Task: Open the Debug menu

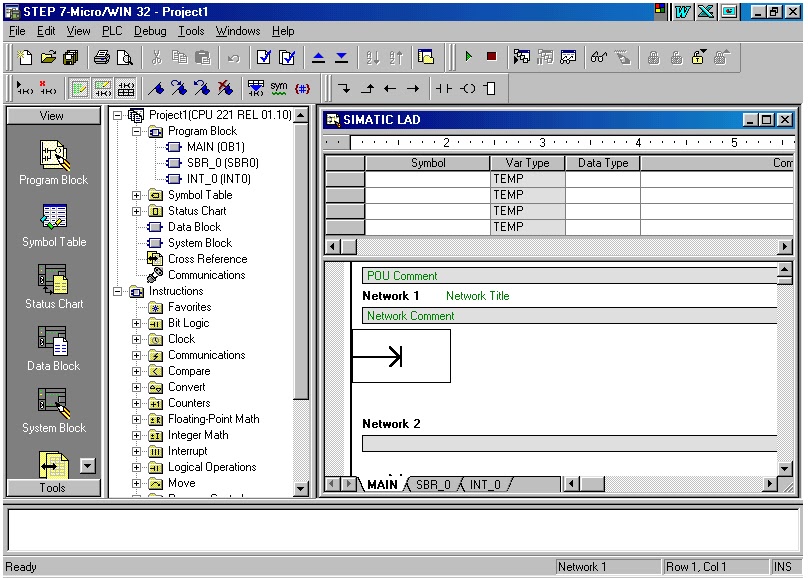Action: click(x=150, y=31)
